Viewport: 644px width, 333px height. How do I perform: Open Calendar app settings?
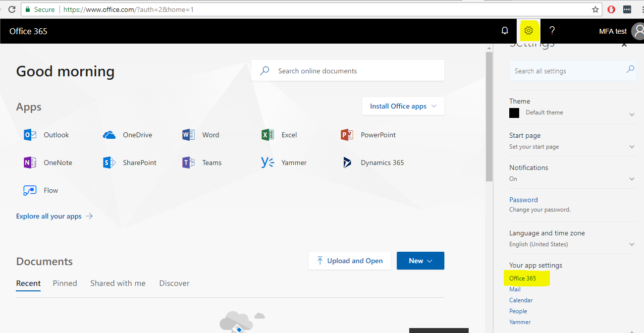[x=521, y=300]
